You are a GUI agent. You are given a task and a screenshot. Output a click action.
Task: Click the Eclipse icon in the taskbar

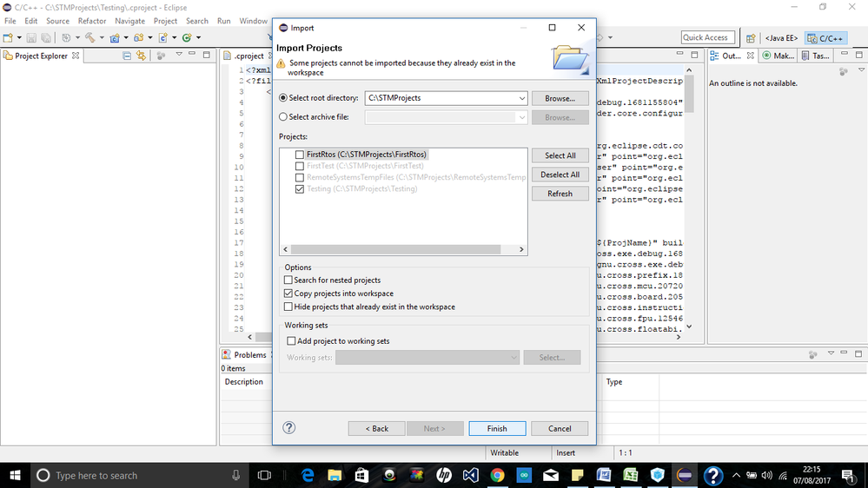coord(685,475)
